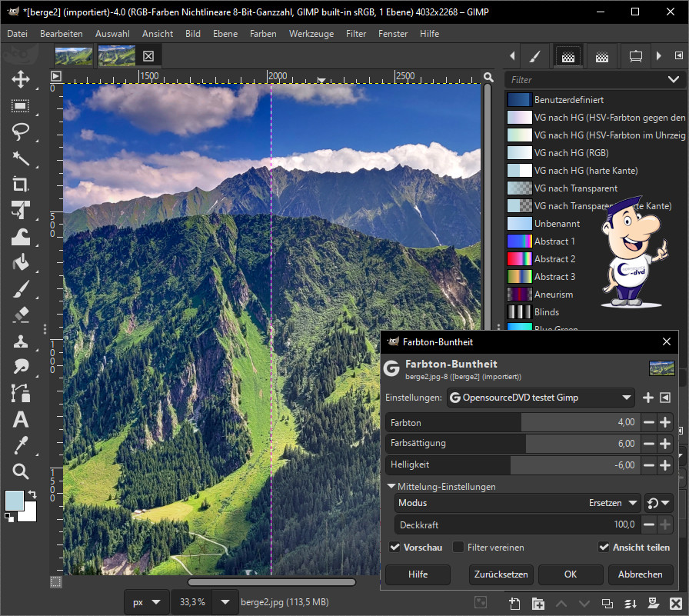This screenshot has height=616, width=689.
Task: Select the Free Select lasso tool
Action: click(21, 132)
